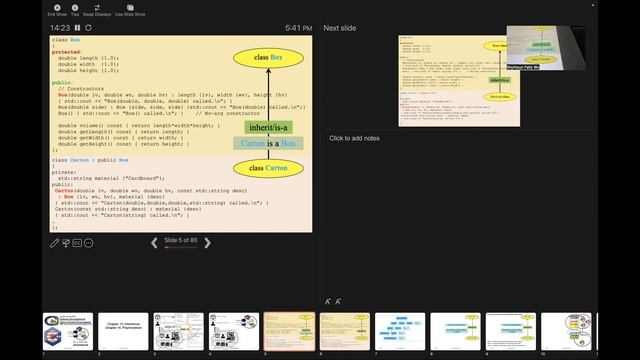Decrease notes font size
640x360 pixels.
coord(338,301)
